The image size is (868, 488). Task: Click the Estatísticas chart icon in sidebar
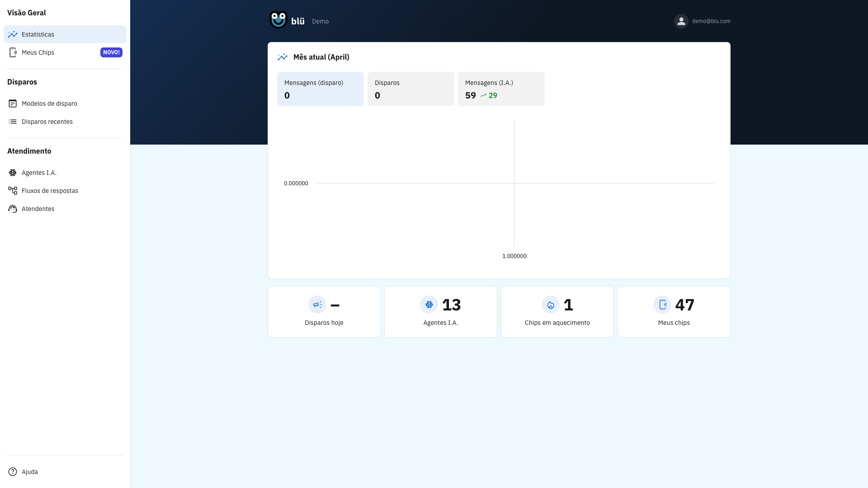13,34
